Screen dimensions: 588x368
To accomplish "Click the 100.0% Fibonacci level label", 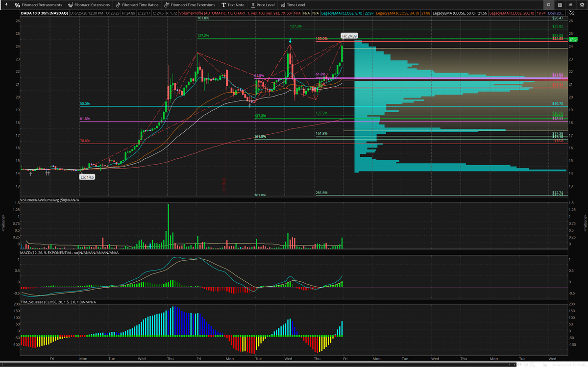I will coord(321,39).
